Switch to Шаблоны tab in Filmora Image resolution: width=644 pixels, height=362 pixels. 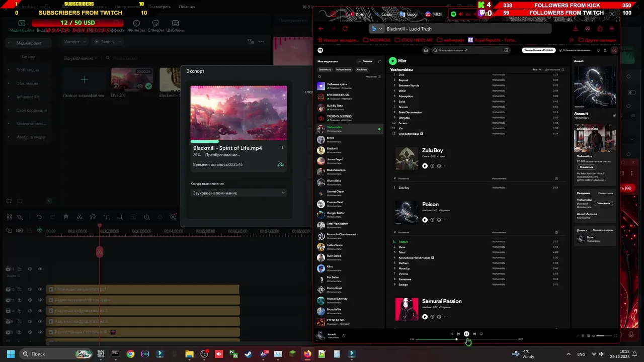(x=175, y=26)
